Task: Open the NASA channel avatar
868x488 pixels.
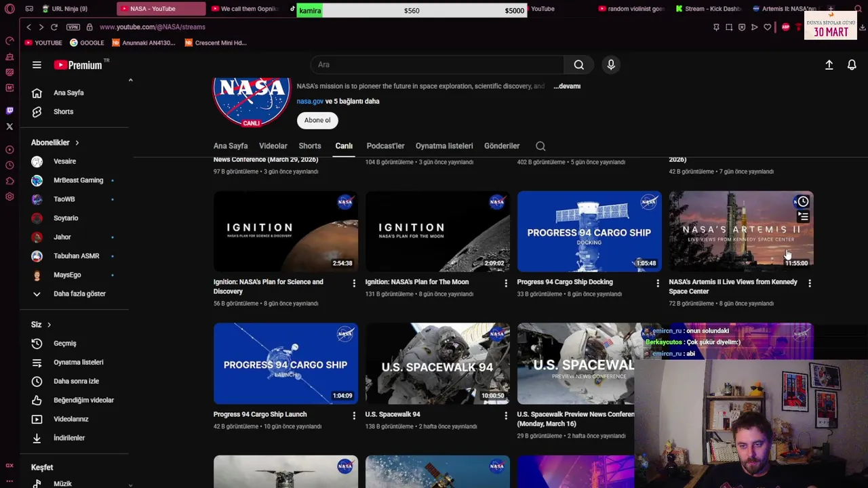Action: click(x=252, y=102)
